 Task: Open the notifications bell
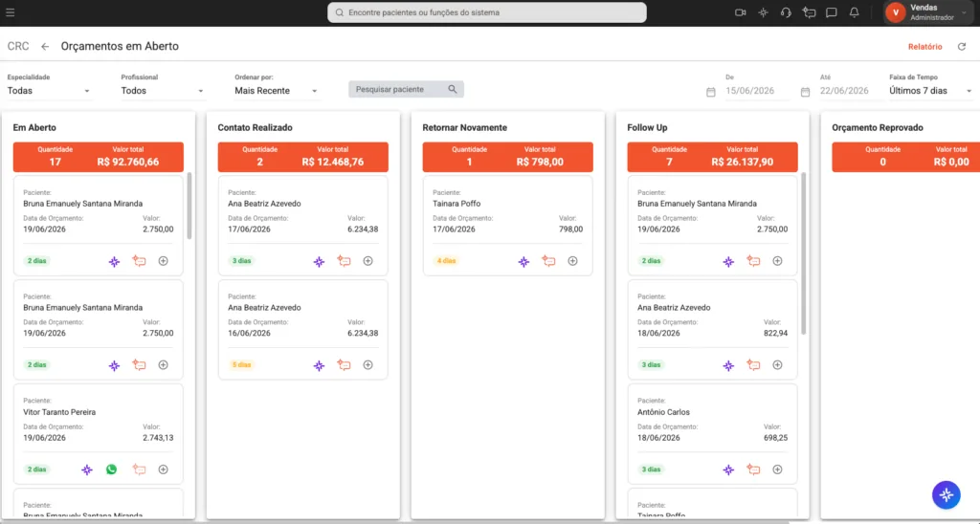click(855, 12)
